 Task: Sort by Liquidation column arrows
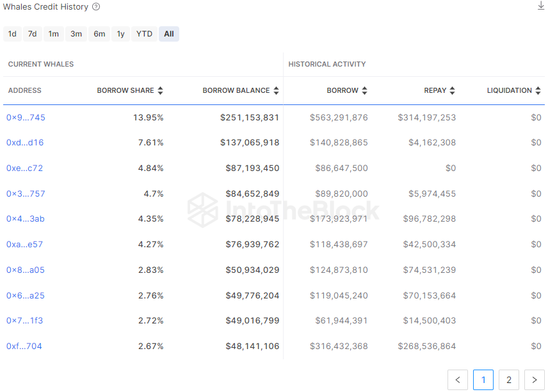click(x=538, y=91)
